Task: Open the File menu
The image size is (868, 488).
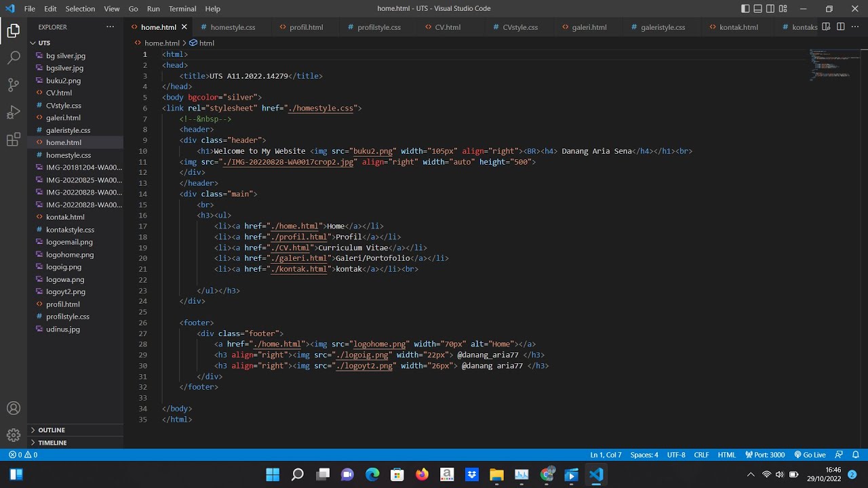Action: click(x=30, y=9)
